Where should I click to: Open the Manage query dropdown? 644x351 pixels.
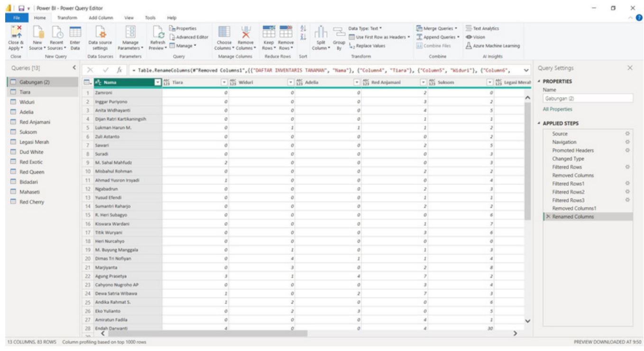point(182,46)
